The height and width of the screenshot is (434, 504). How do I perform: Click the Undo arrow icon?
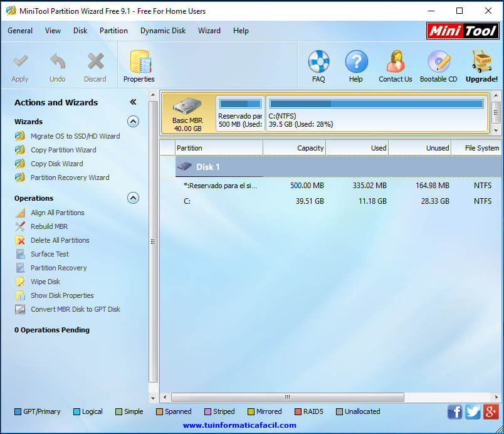pyautogui.click(x=58, y=61)
